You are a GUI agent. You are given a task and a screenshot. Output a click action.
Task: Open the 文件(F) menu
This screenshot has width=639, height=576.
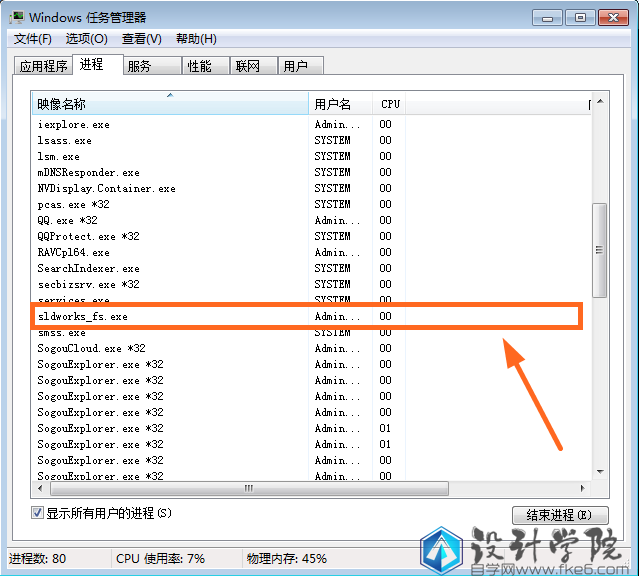pyautogui.click(x=32, y=39)
